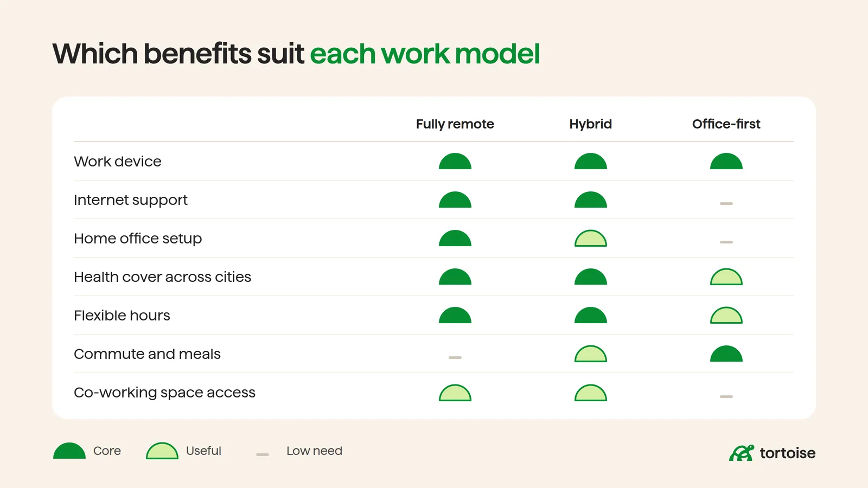This screenshot has height=488, width=868.
Task: Click the Internet support row label
Action: [131, 200]
